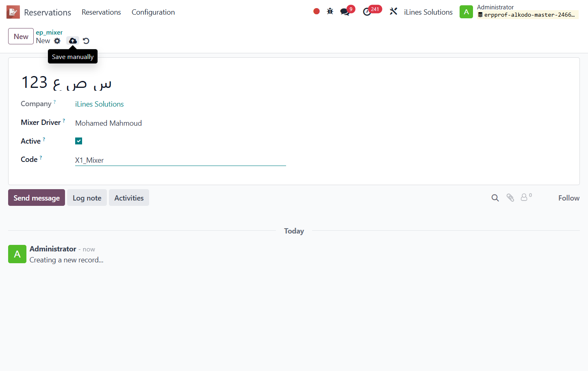588x371 pixels.
Task: Open the iLines Solutions company link
Action: click(100, 104)
